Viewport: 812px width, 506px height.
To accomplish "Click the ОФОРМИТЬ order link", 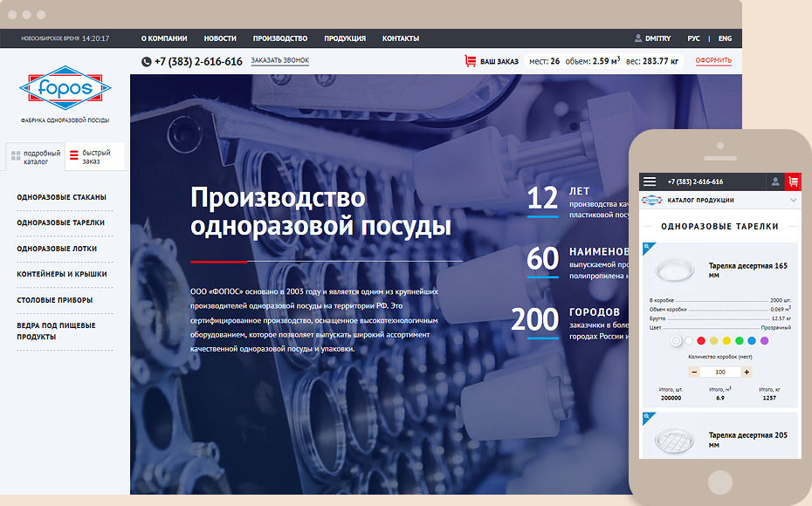I will (x=713, y=61).
